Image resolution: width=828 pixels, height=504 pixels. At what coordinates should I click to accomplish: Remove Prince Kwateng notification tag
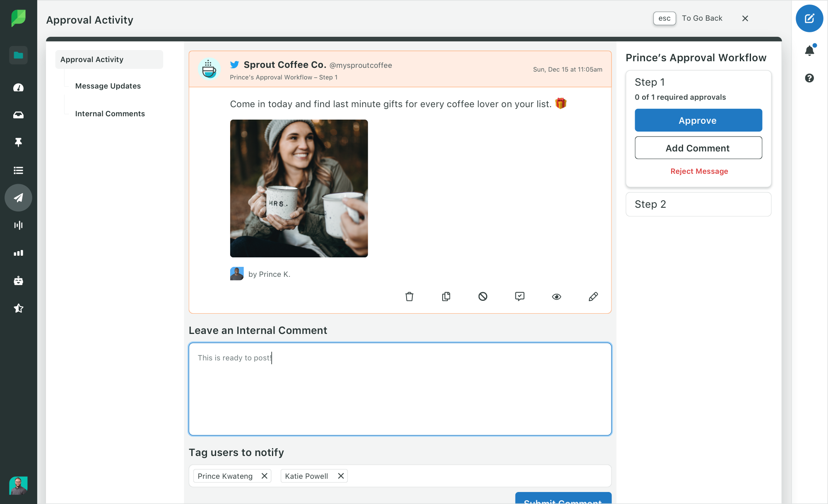coord(265,475)
